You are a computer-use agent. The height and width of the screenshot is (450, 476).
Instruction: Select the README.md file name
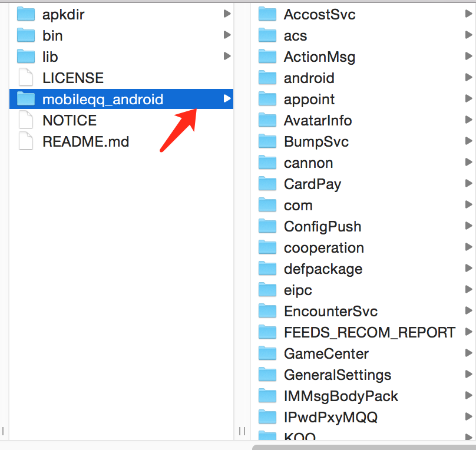[x=85, y=142]
